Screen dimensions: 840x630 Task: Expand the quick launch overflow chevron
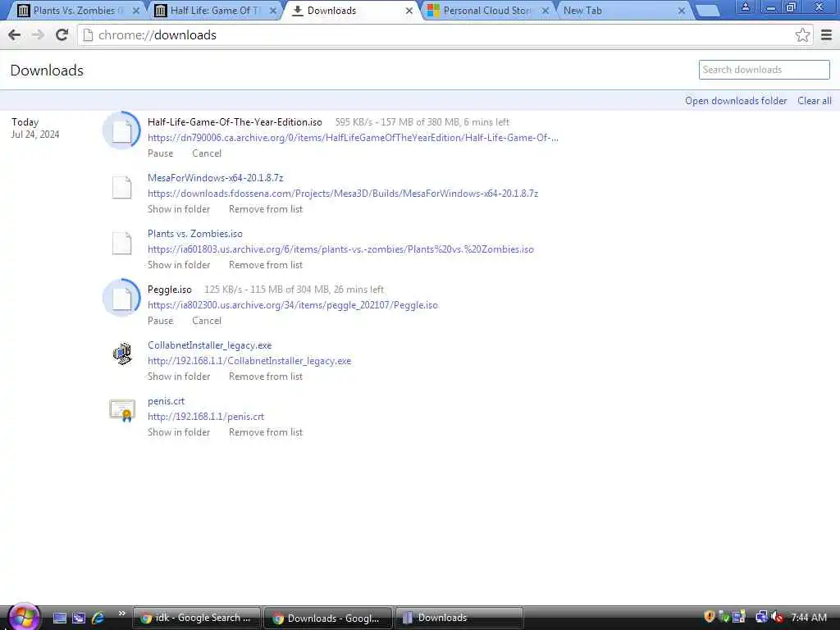click(x=121, y=614)
